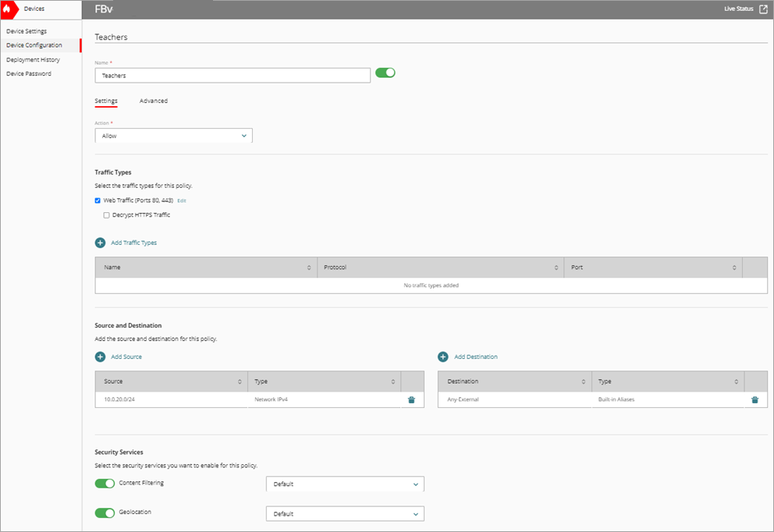This screenshot has height=532, width=774.
Task: Open the Action dropdown showing Allow
Action: 173,135
